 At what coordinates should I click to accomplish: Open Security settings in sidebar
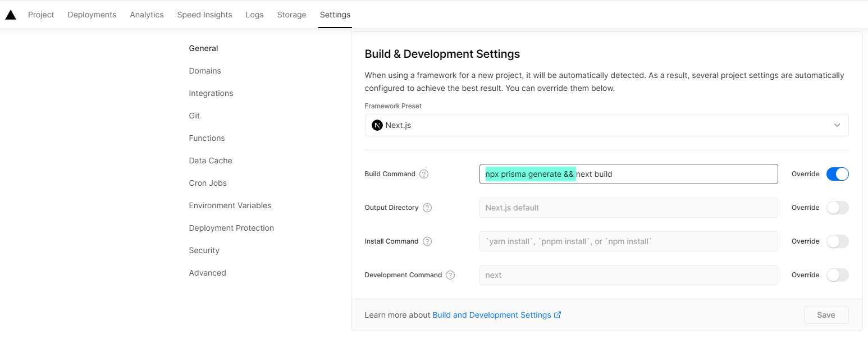coord(204,250)
